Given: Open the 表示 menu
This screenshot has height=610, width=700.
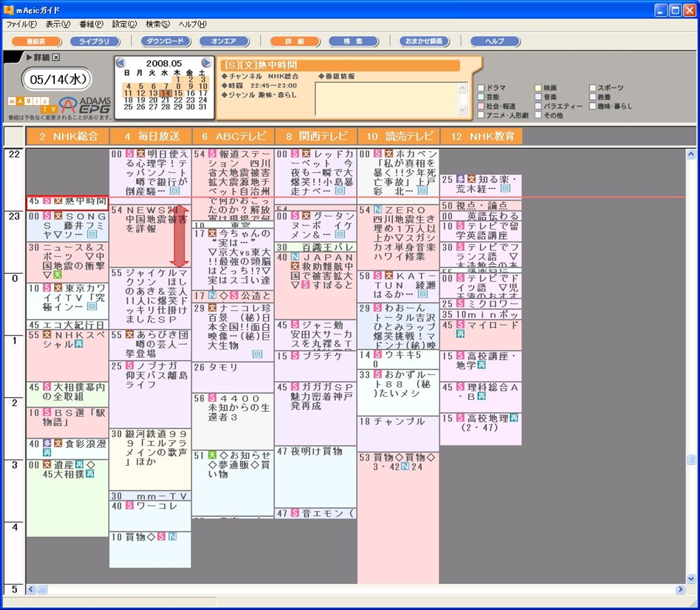Looking at the screenshot, I should [58, 24].
